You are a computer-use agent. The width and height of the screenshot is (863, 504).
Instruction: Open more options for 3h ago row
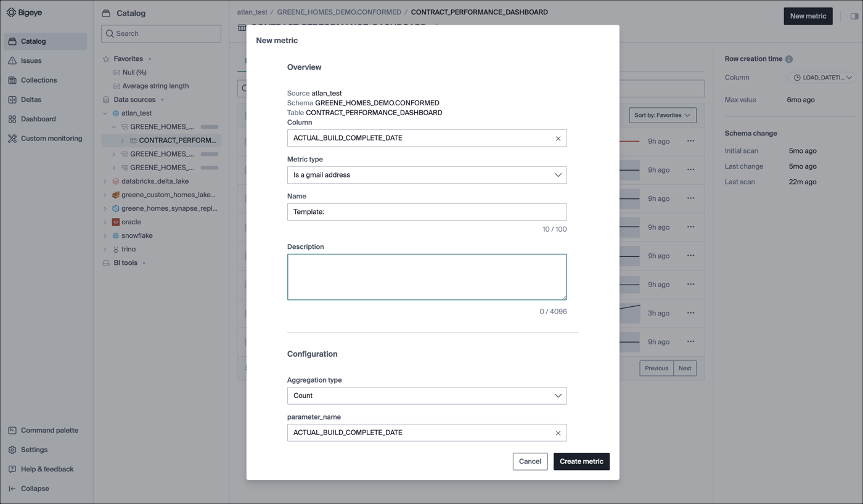[690, 313]
